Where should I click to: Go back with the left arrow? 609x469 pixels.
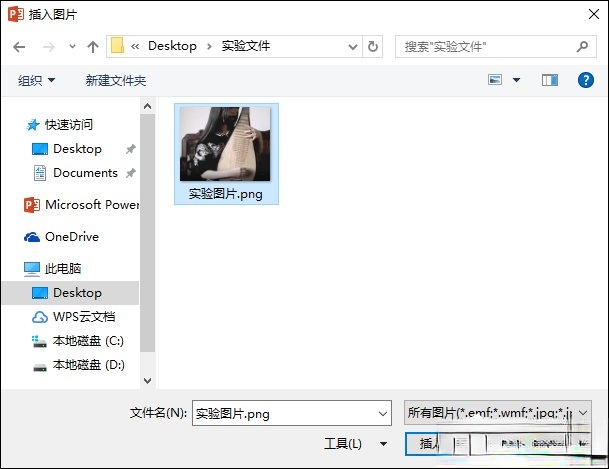[x=19, y=47]
